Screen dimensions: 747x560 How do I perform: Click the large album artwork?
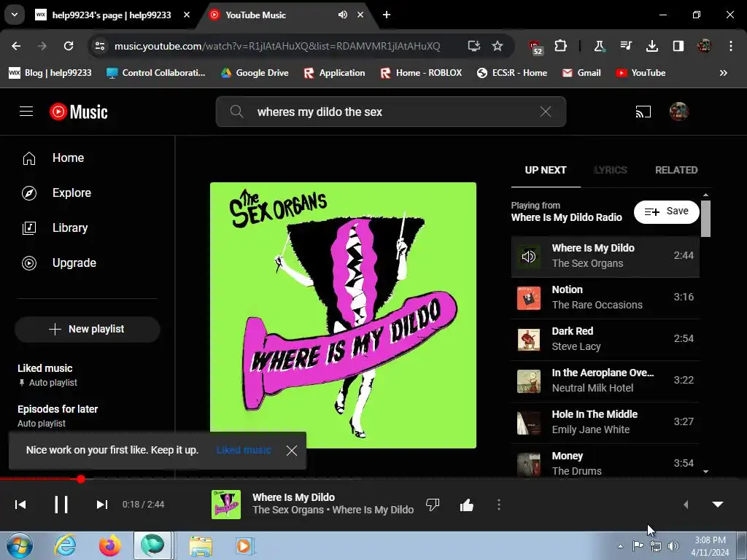point(343,315)
